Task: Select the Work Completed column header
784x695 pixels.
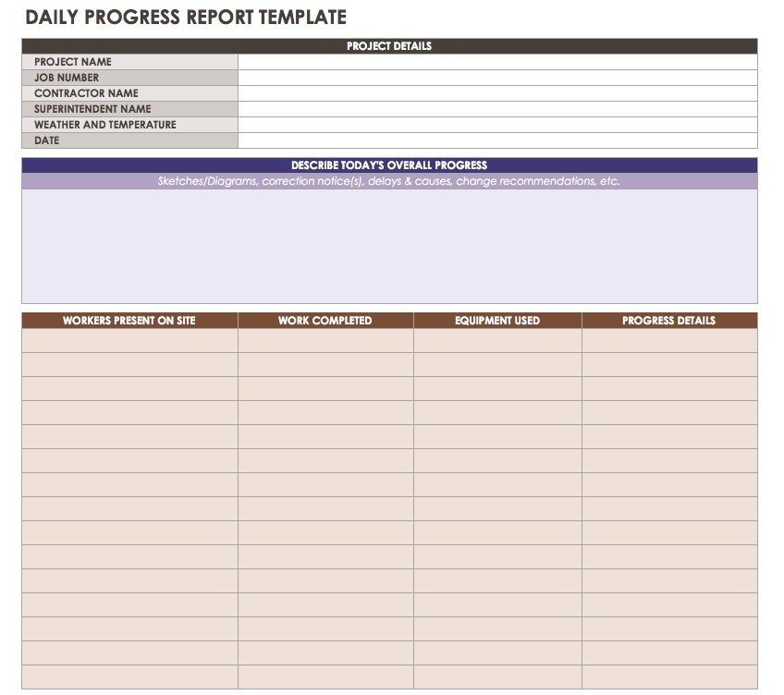Action: tap(325, 321)
